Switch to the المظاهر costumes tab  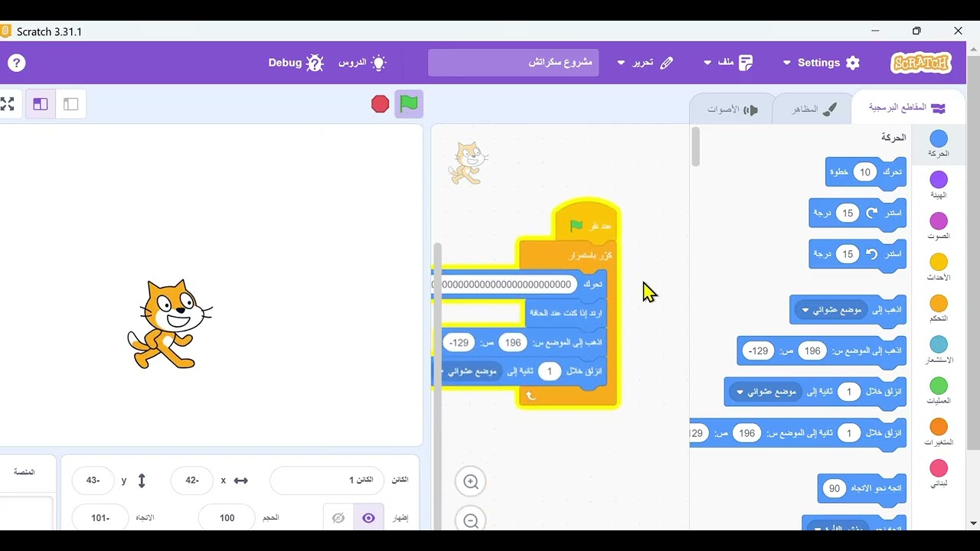coord(814,109)
